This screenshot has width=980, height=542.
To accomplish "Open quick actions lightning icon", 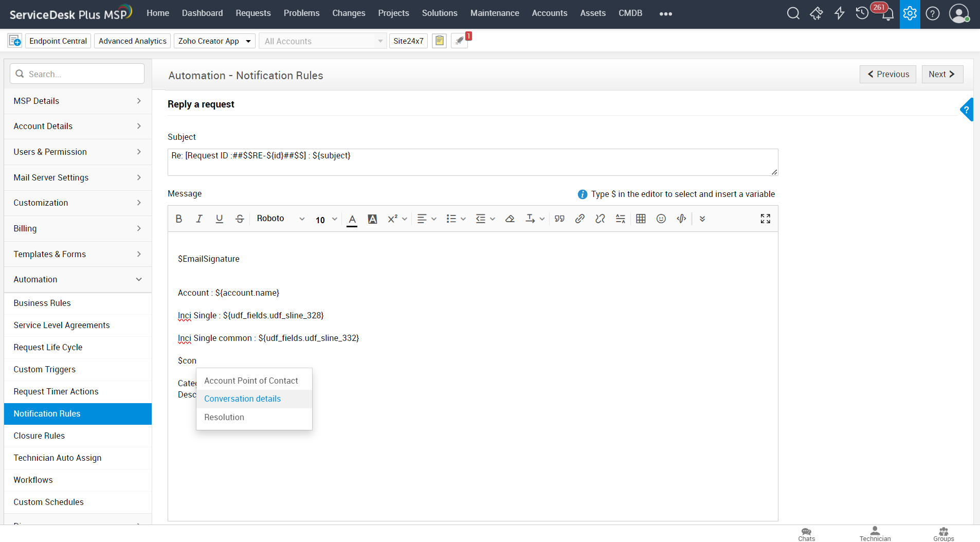I will (839, 13).
